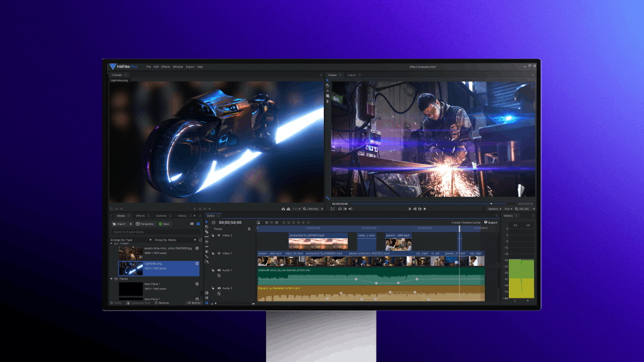Click the Trimmer overlay clip icon
This screenshot has height=362, width=644.
(288, 209)
